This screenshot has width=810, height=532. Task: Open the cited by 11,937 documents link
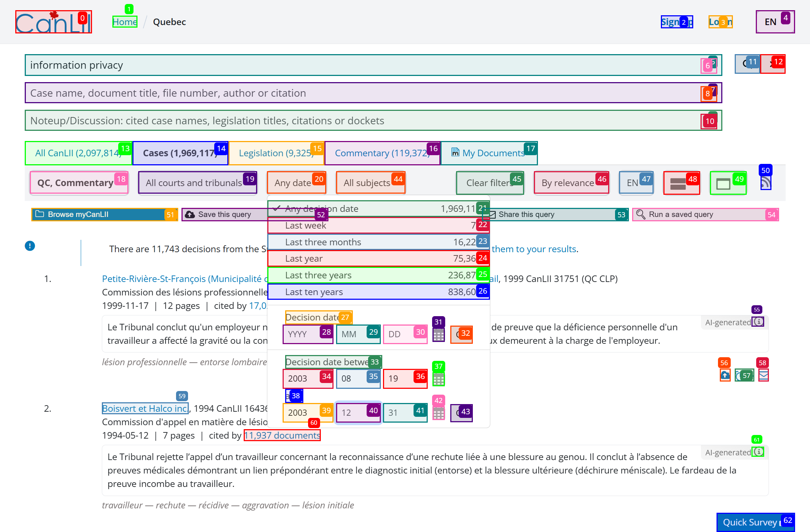[282, 435]
